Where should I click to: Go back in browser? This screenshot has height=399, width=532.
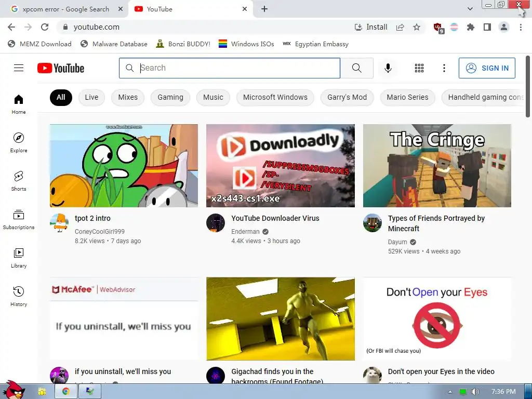11,27
